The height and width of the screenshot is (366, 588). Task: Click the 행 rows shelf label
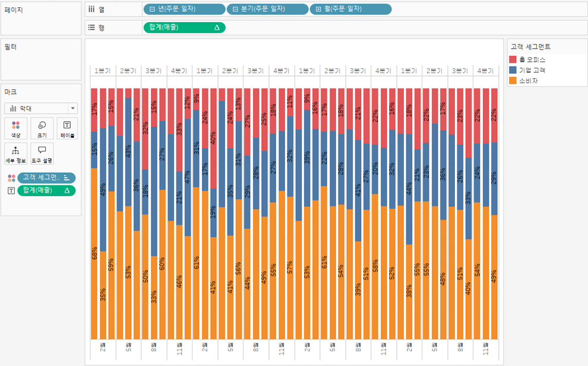click(x=102, y=27)
